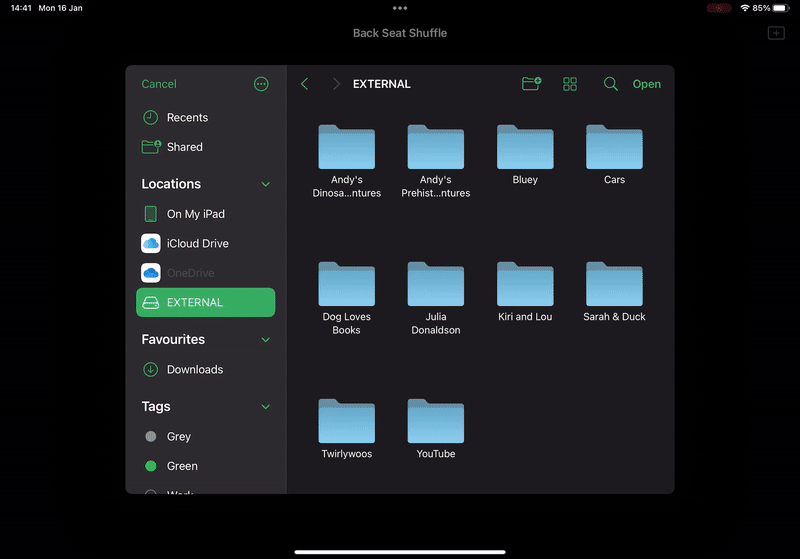Click the iCloud Drive cloud icon

151,243
